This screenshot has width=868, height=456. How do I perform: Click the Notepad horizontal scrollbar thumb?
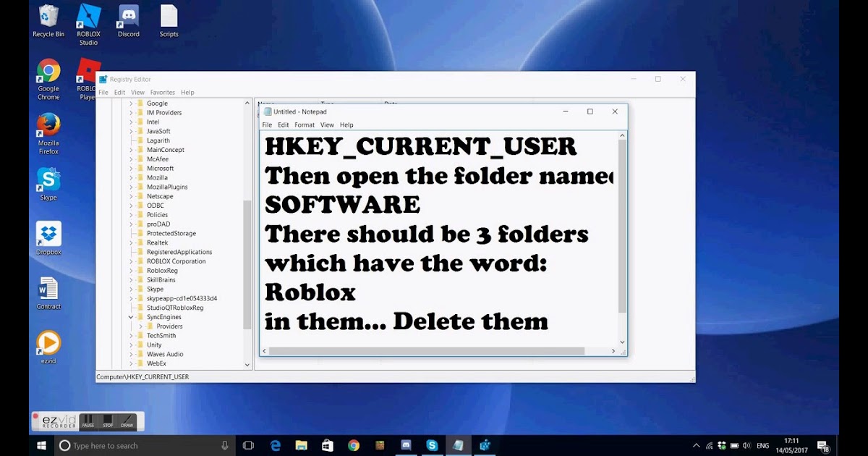point(427,351)
